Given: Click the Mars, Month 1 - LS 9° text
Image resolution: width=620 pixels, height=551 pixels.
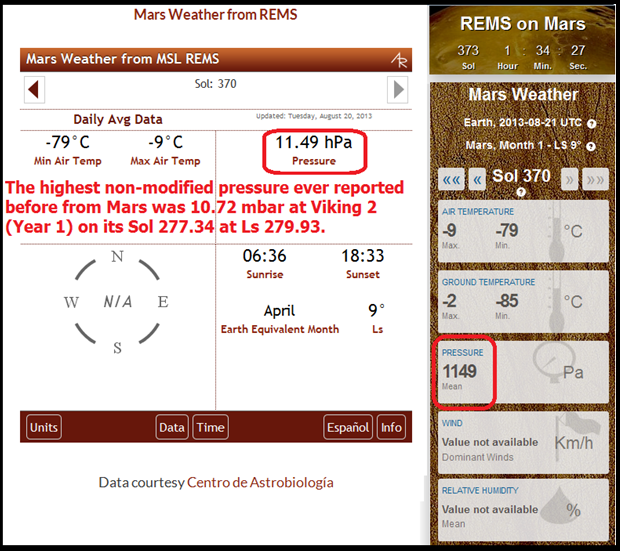Looking at the screenshot, I should pyautogui.click(x=523, y=145).
